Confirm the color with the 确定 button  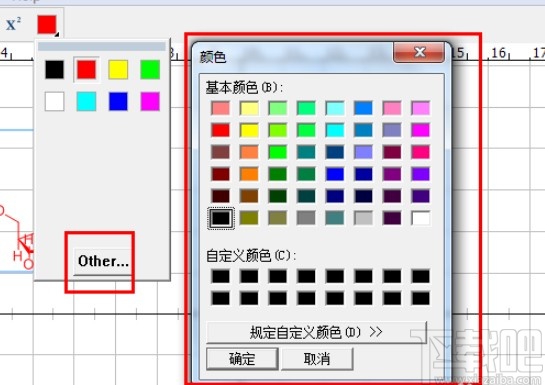coord(242,359)
